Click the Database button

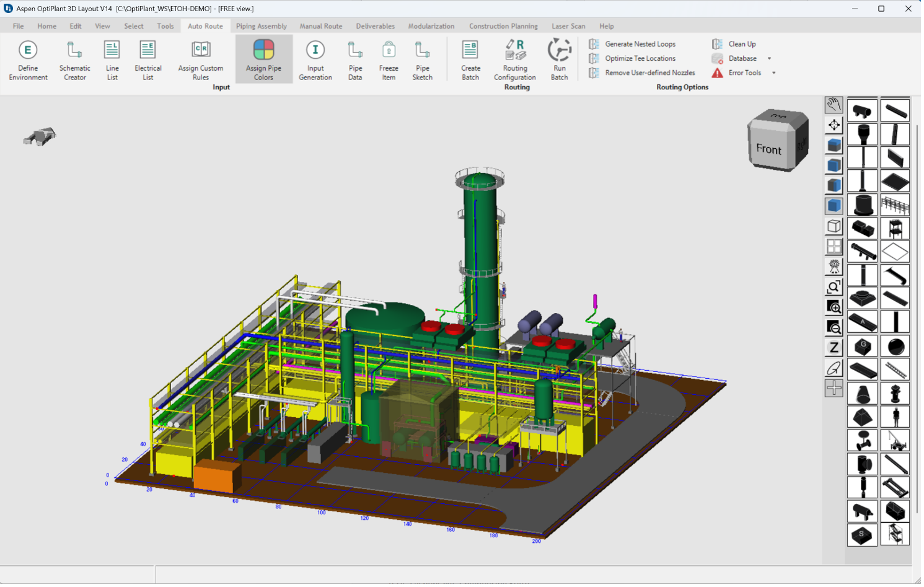[735, 58]
